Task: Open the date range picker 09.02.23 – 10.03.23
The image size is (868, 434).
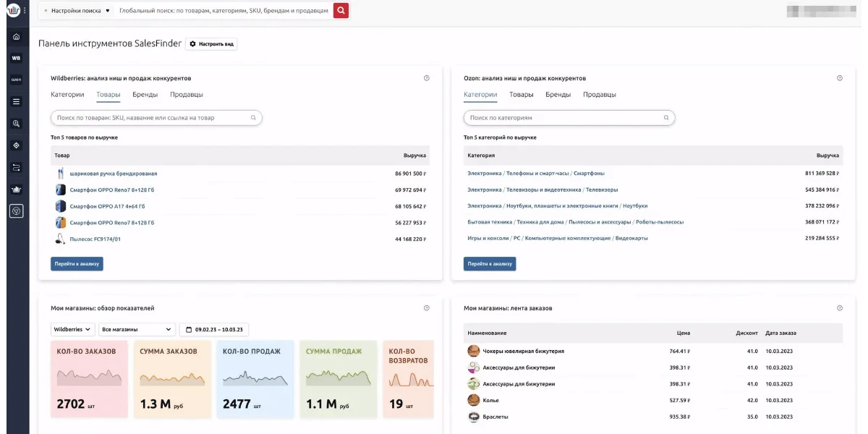Action: pyautogui.click(x=214, y=329)
